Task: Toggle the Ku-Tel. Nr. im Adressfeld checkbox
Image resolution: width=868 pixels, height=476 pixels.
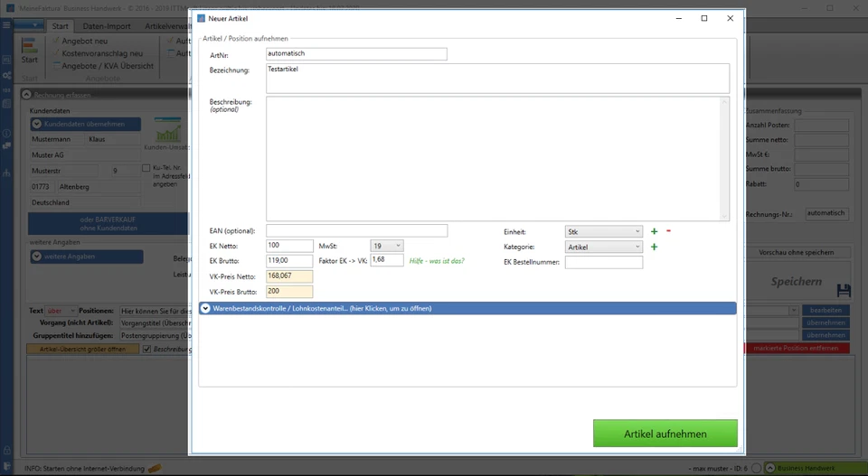Action: point(146,168)
